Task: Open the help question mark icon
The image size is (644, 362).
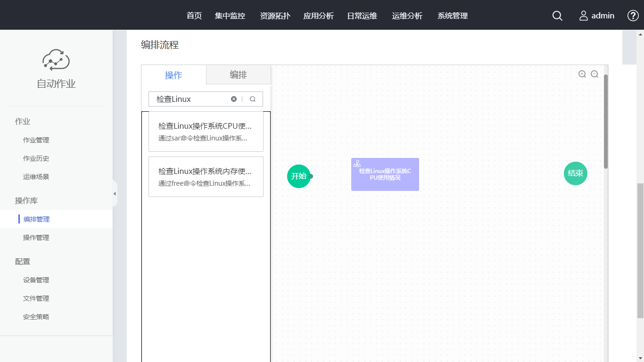Action: coord(633,16)
